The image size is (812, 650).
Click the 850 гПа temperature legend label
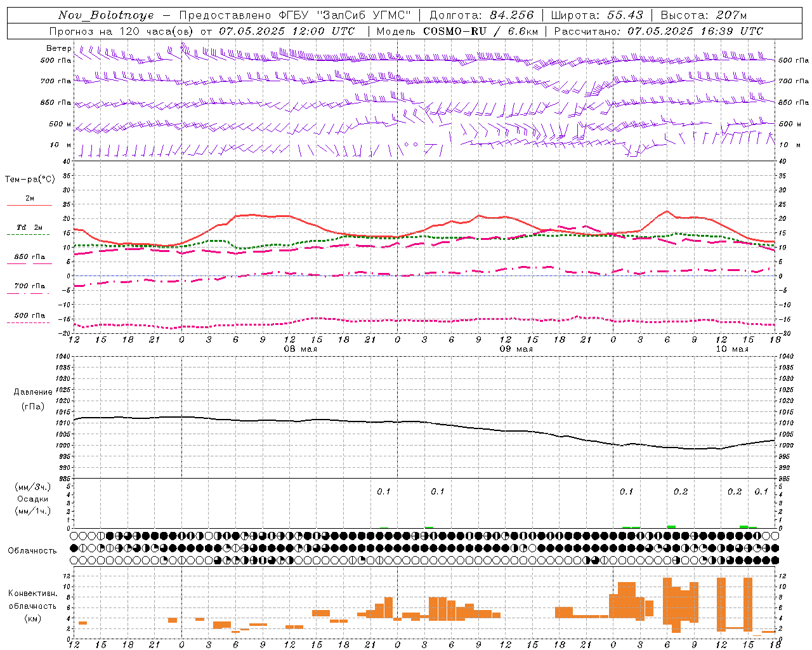click(x=30, y=257)
